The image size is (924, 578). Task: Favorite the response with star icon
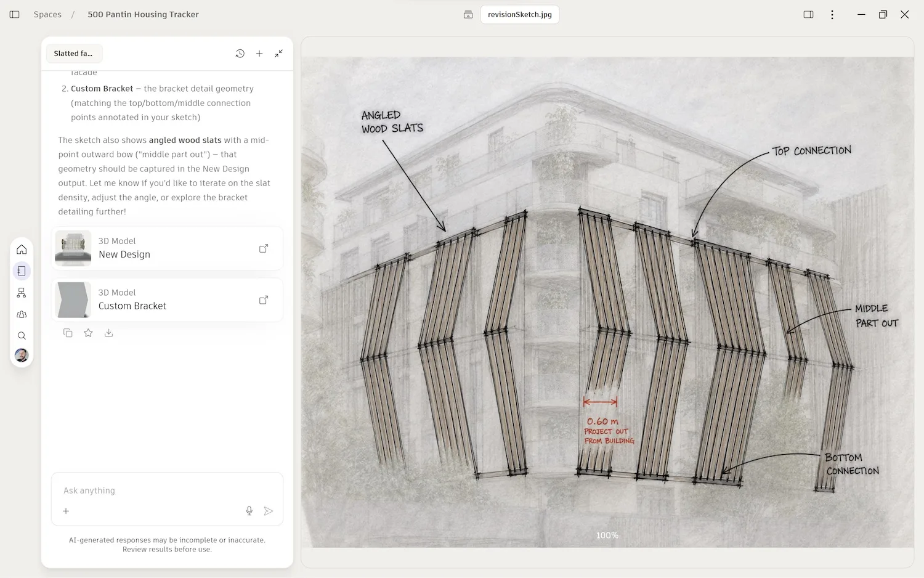click(89, 333)
